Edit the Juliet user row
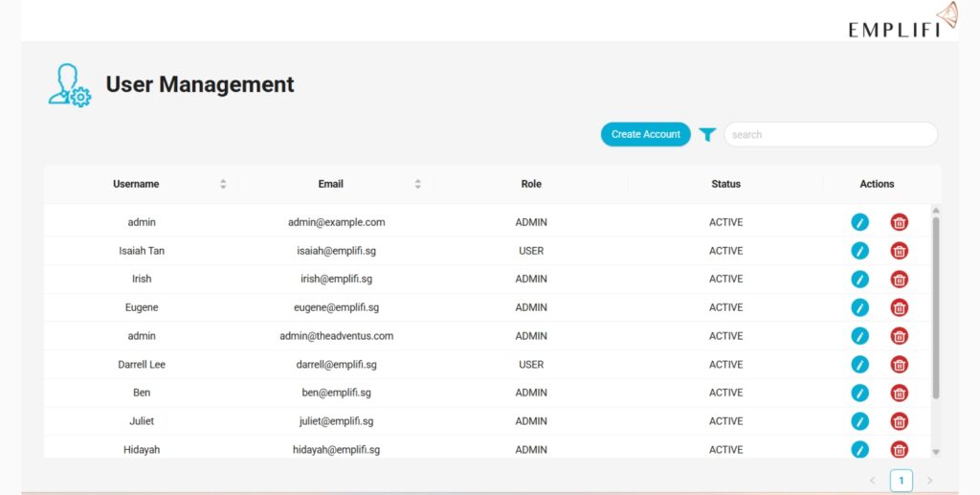The image size is (980, 495). (x=859, y=421)
